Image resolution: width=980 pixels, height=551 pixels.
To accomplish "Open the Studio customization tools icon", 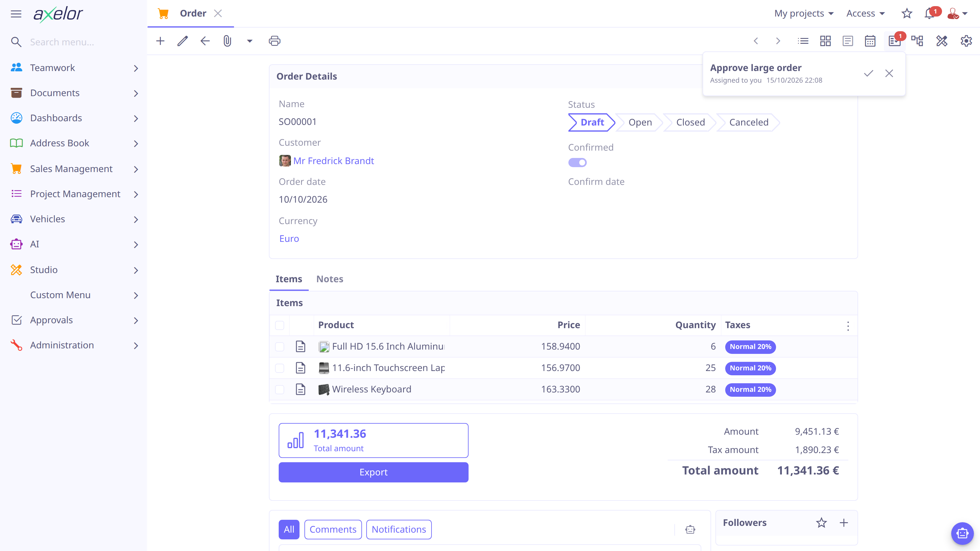I will (942, 41).
